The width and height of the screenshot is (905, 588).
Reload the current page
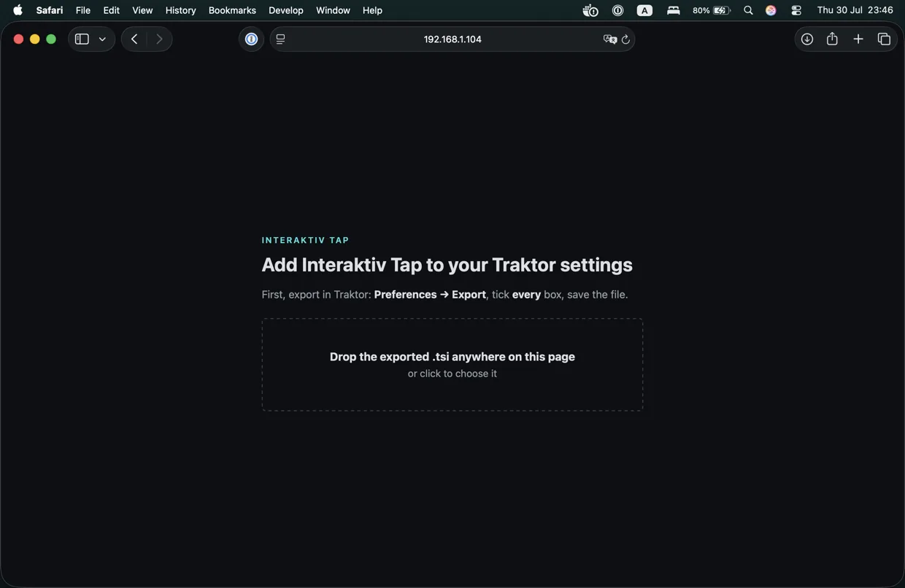625,39
